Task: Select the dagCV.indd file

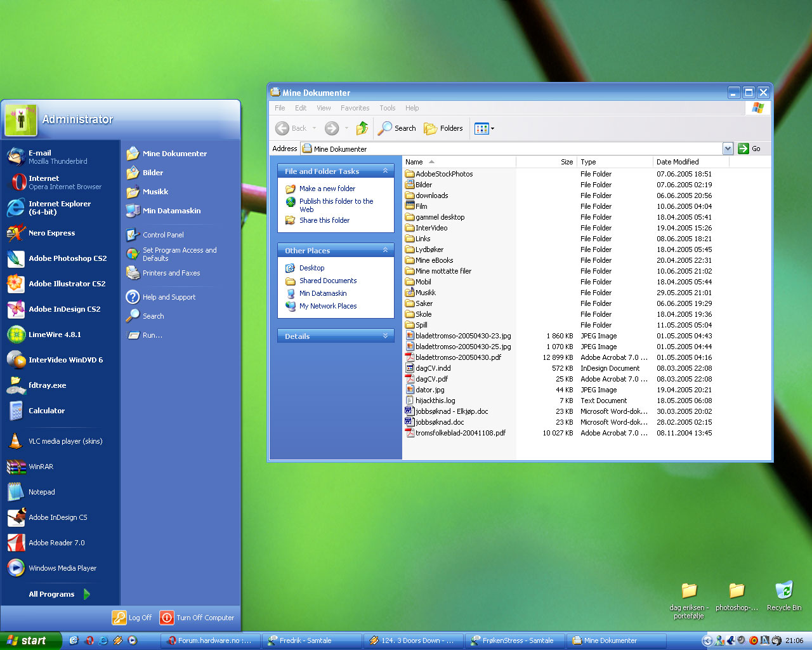Action: (x=428, y=368)
